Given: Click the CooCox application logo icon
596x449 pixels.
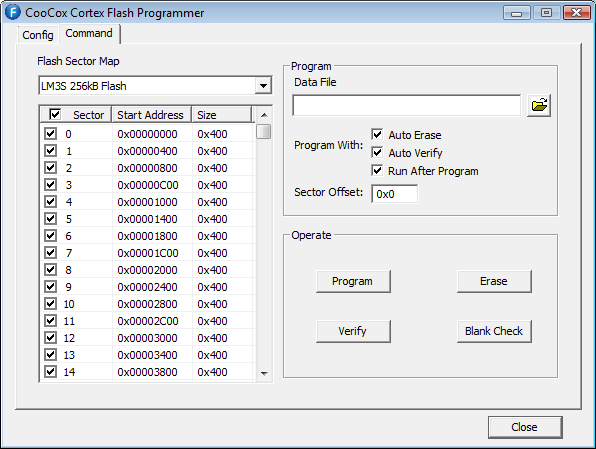Looking at the screenshot, I should [12, 12].
